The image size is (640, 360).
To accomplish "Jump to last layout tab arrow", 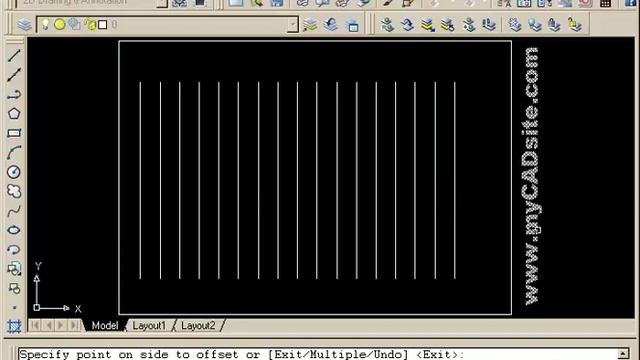I will click(x=74, y=325).
